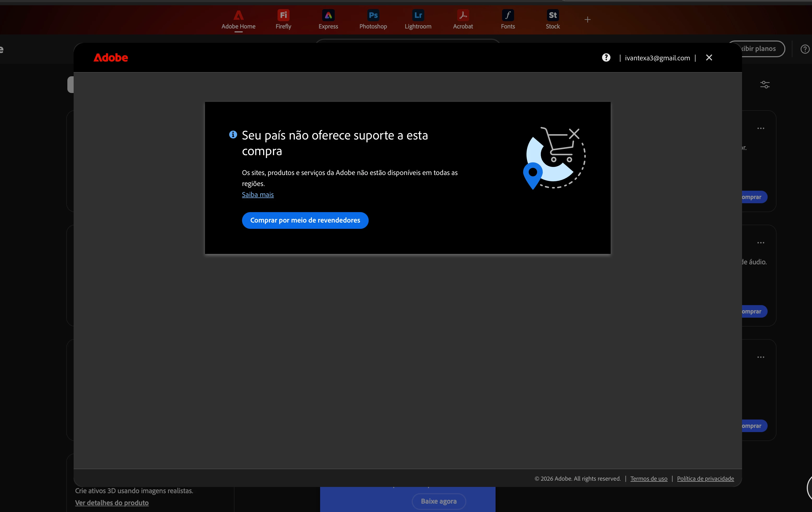
Task: Click the blue info icon beside the heading
Action: coord(233,135)
